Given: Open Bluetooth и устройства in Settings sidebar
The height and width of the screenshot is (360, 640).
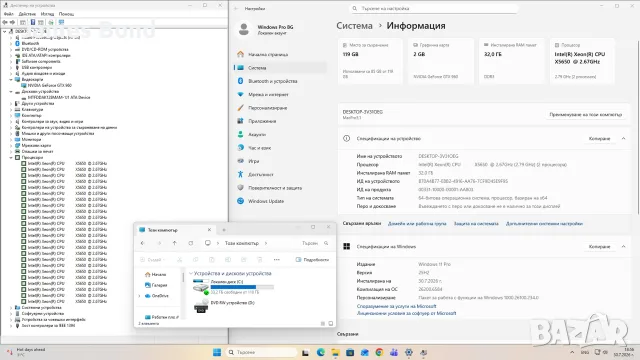Looking at the screenshot, I should [273, 81].
